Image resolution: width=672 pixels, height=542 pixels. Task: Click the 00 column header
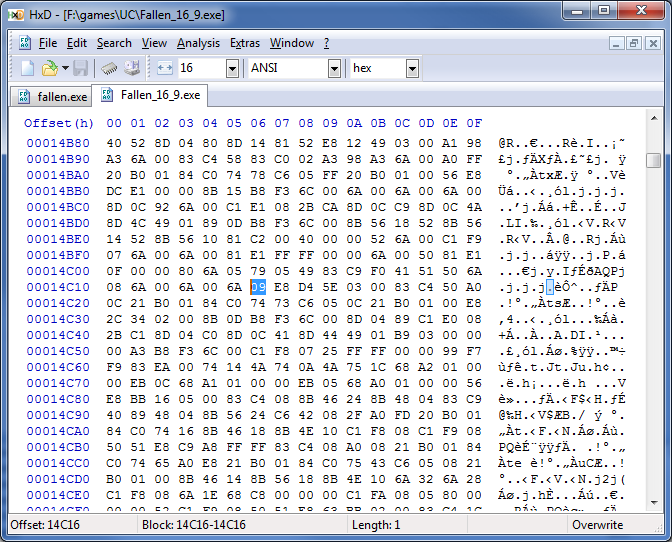pos(114,123)
